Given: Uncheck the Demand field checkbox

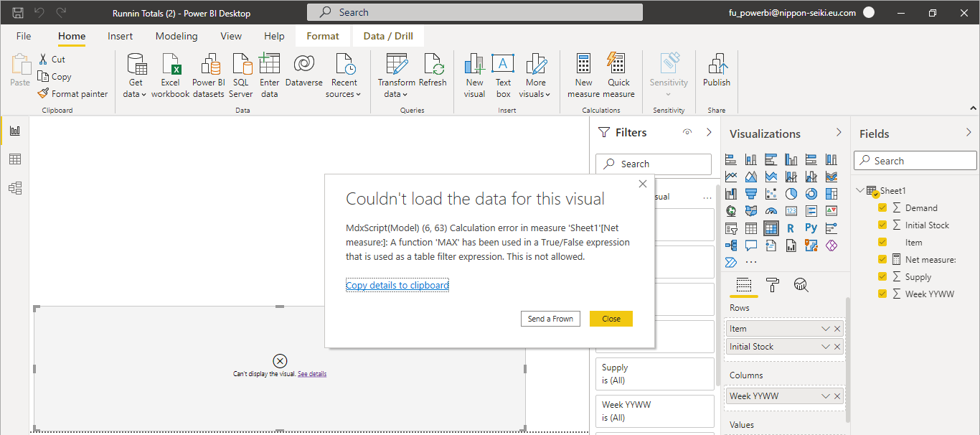Looking at the screenshot, I should click(x=882, y=207).
